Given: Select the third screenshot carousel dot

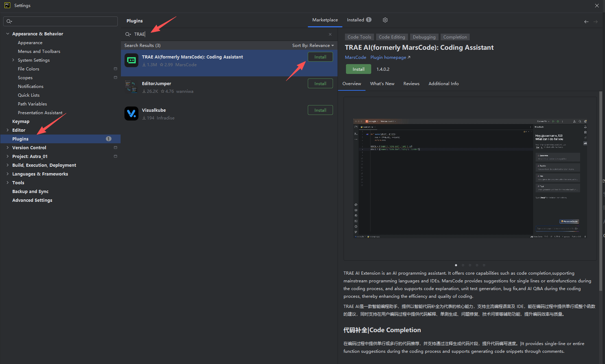Looking at the screenshot, I should pos(470,265).
